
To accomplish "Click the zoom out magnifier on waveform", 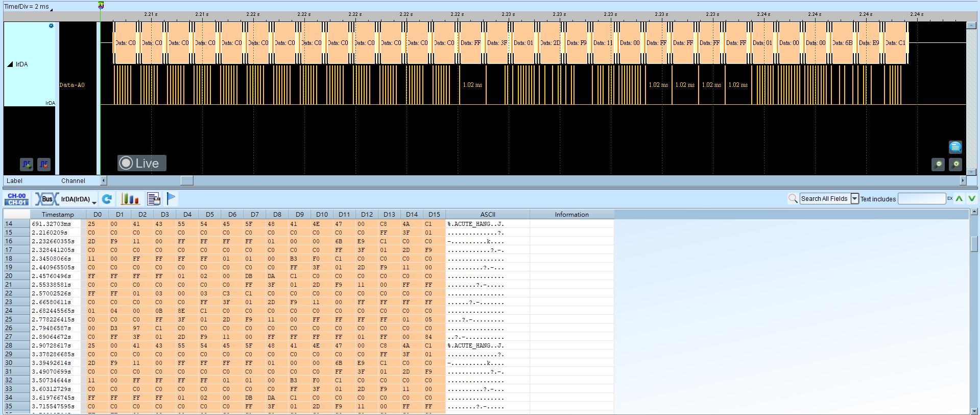I will 938,164.
